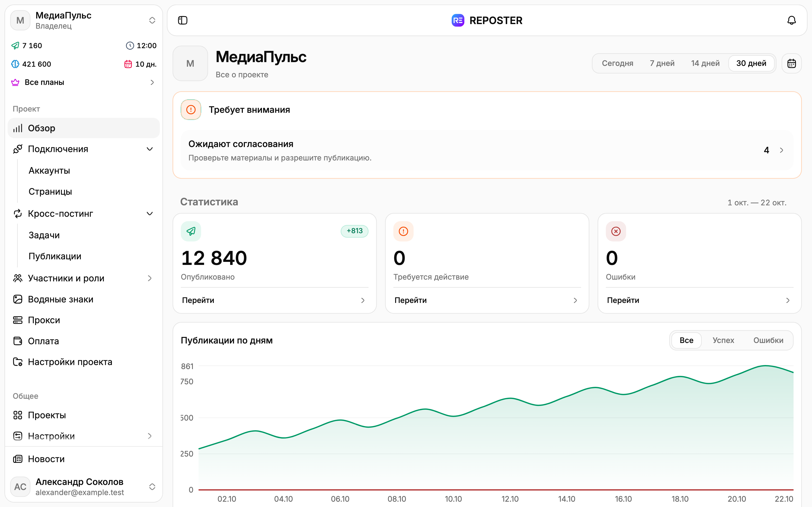
Task: Open the Аккаунты menu item
Action: click(49, 171)
